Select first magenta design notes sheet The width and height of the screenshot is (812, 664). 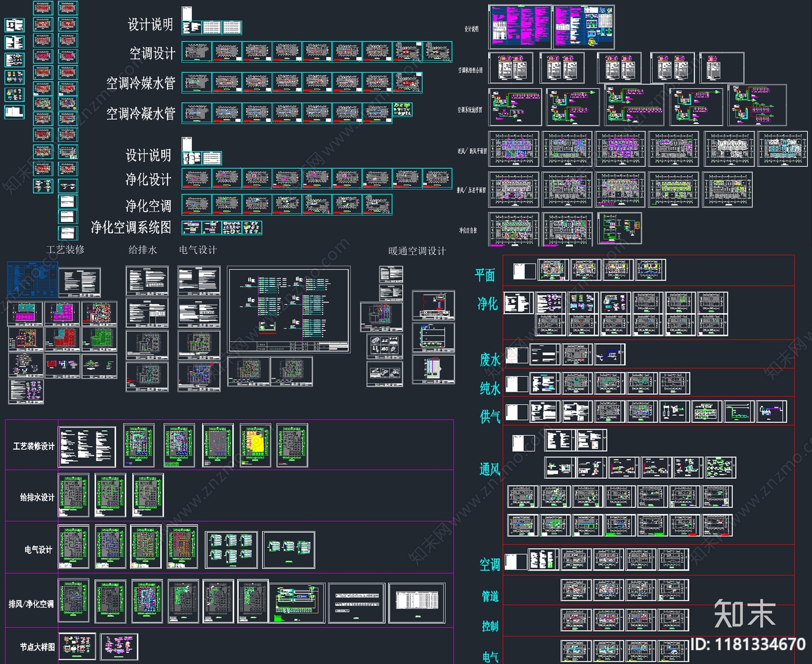click(x=520, y=27)
